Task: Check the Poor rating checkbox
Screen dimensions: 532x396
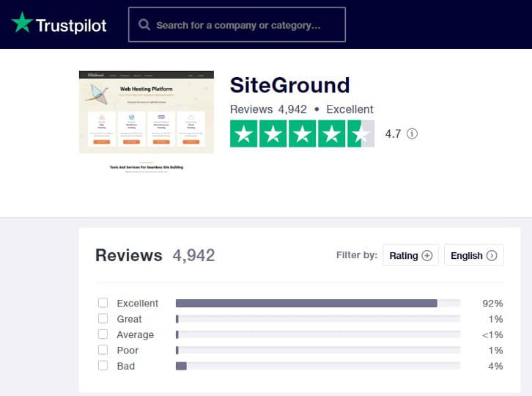Action: point(103,350)
